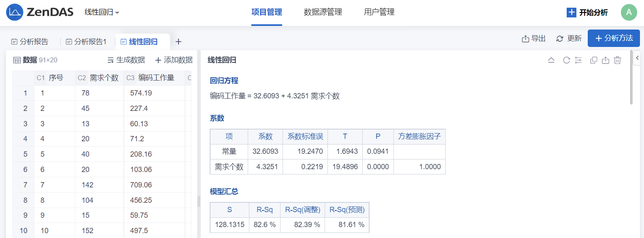The image size is (644, 238).
Task: Click the results panel vertical scrollbar
Action: [x=631, y=77]
